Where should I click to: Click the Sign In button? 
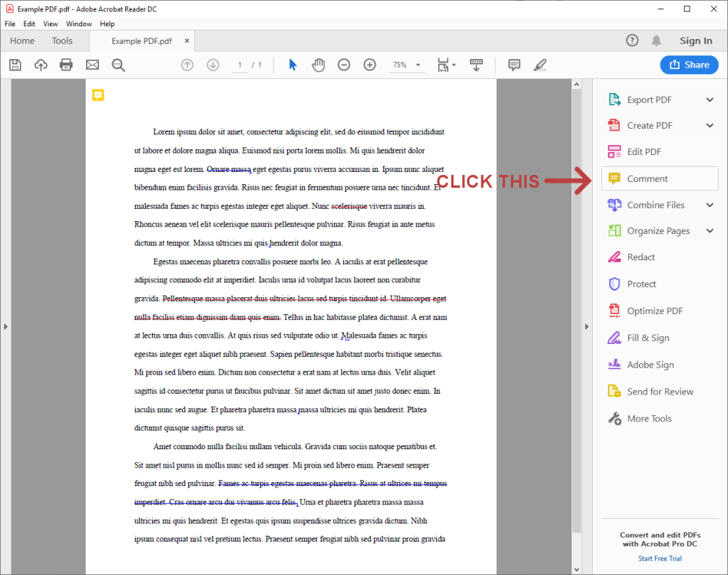[x=696, y=41]
